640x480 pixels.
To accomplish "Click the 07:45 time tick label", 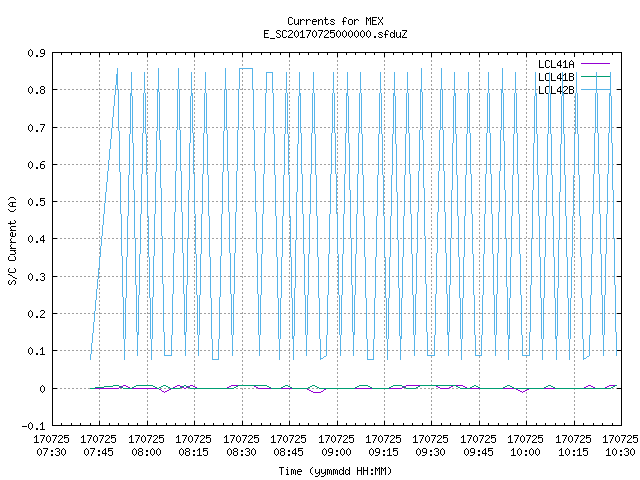I will click(x=99, y=453).
